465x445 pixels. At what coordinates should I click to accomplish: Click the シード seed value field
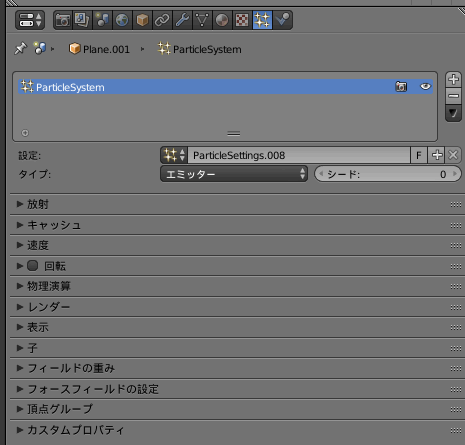(388, 174)
